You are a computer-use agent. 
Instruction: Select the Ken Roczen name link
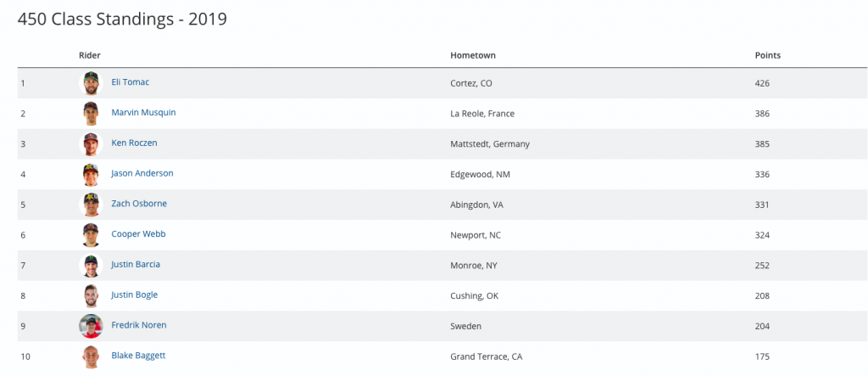[x=134, y=143]
